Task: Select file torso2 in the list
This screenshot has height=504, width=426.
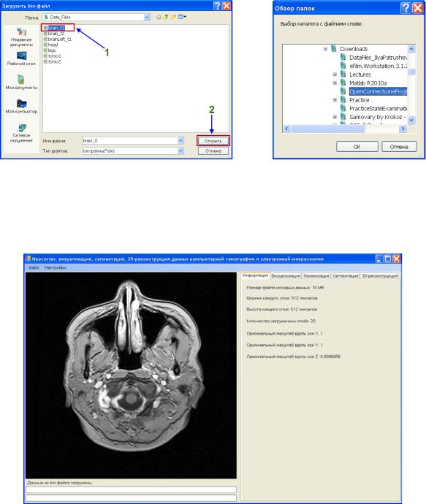Action: (52, 61)
